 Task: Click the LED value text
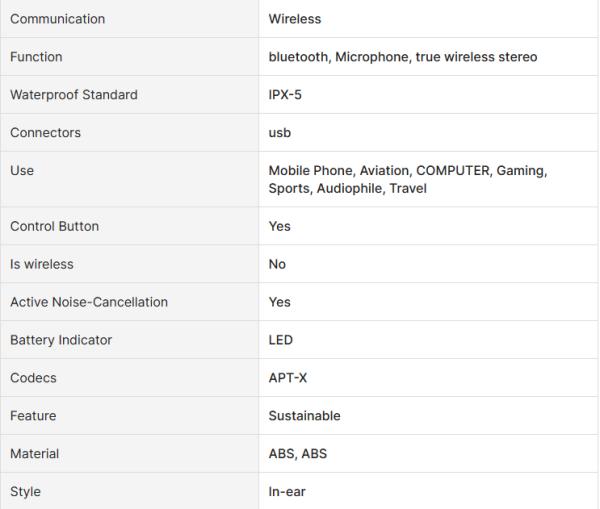pyautogui.click(x=280, y=340)
